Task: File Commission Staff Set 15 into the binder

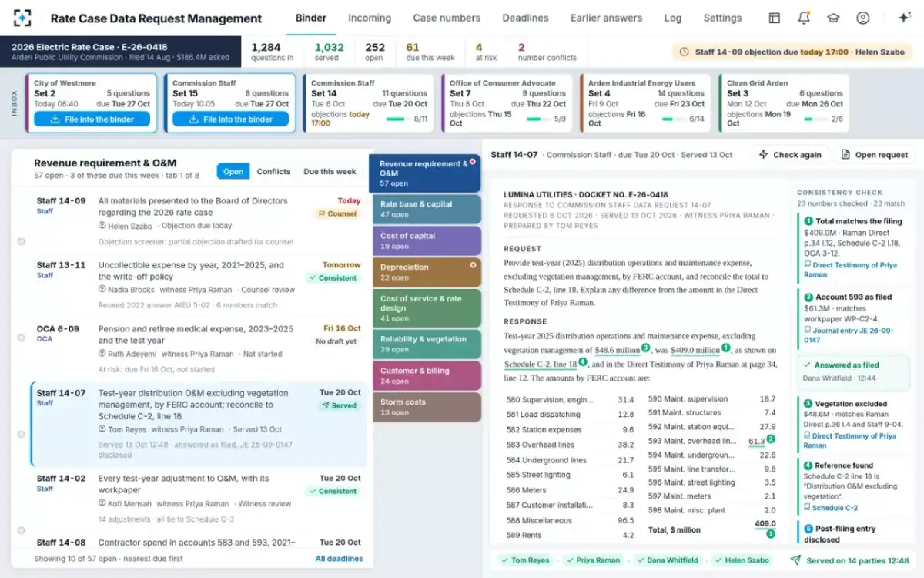Action: 230,119
